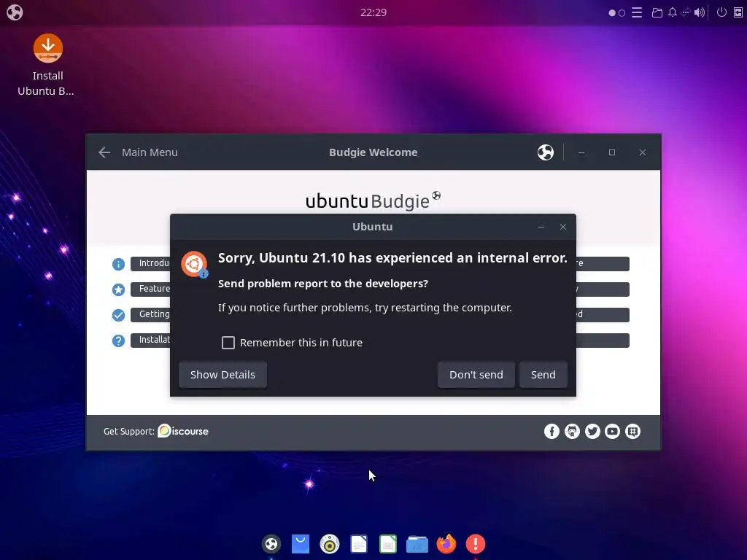Open the power menu icon in panel

(721, 12)
